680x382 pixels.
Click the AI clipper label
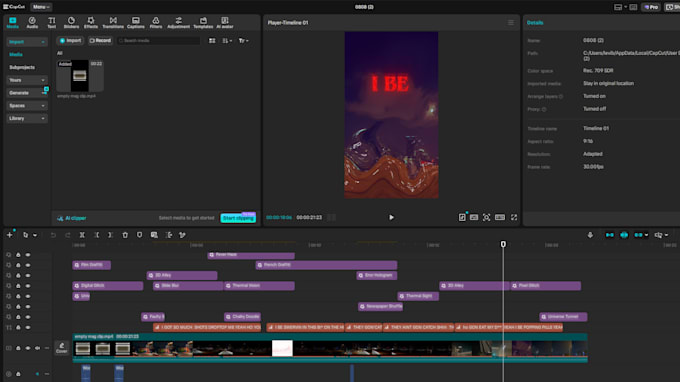[x=72, y=218]
